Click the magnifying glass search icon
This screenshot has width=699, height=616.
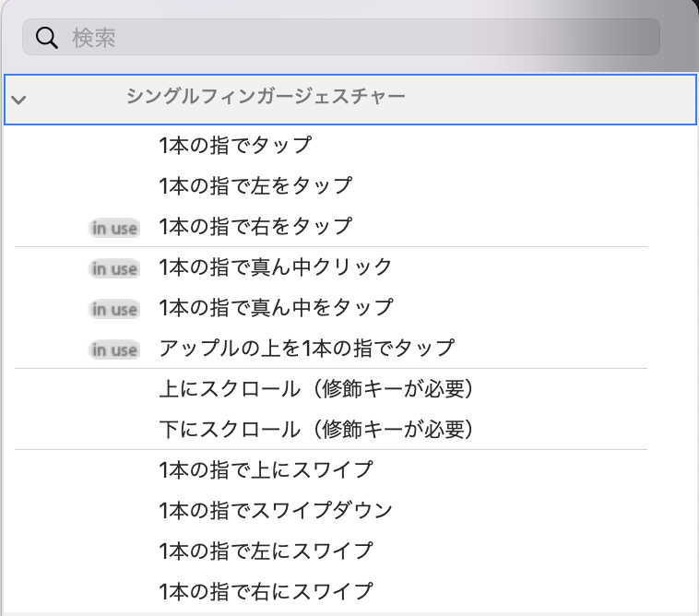click(47, 38)
